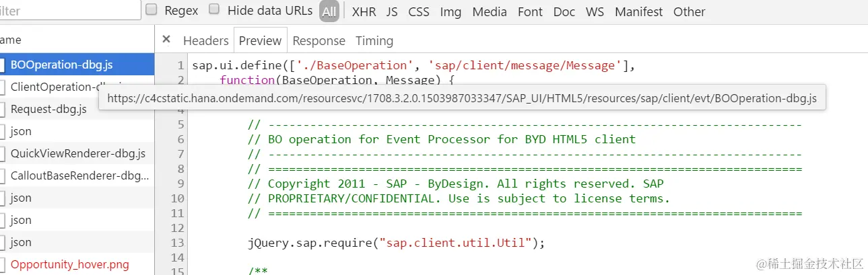Switch to the Timing tab
Screen dimensions: 868x275
pos(374,40)
